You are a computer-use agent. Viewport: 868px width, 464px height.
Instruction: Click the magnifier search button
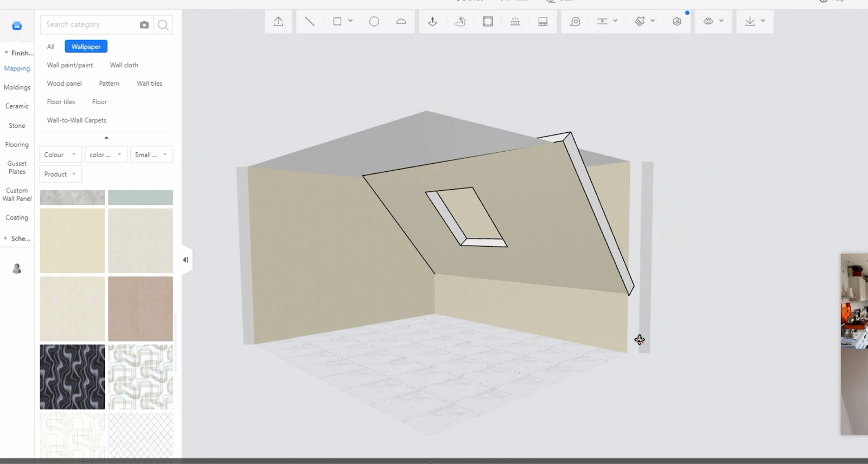click(163, 25)
